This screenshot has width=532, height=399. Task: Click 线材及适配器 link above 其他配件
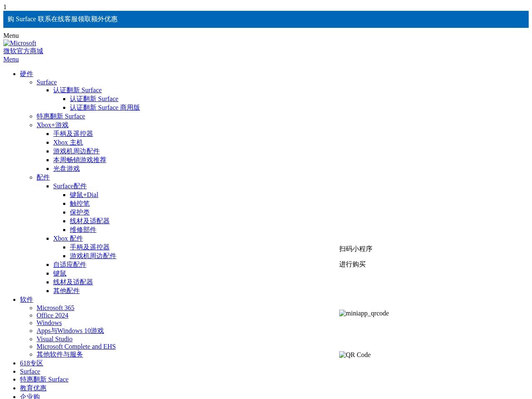73,282
